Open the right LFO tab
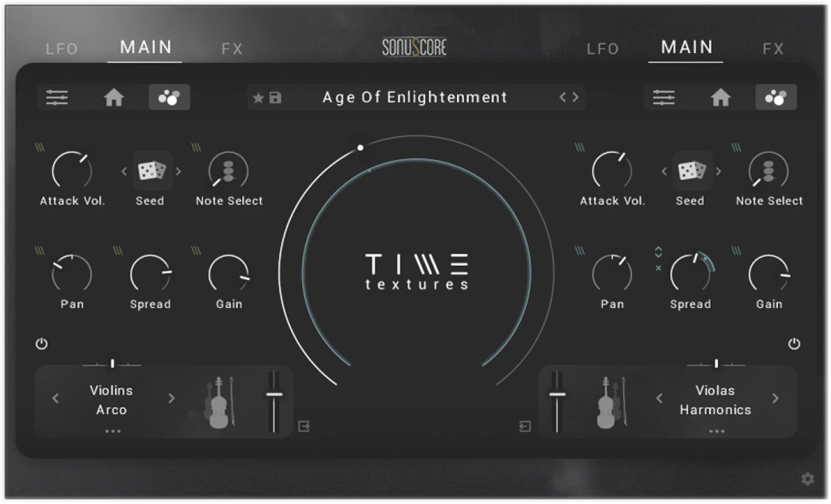 tap(603, 49)
